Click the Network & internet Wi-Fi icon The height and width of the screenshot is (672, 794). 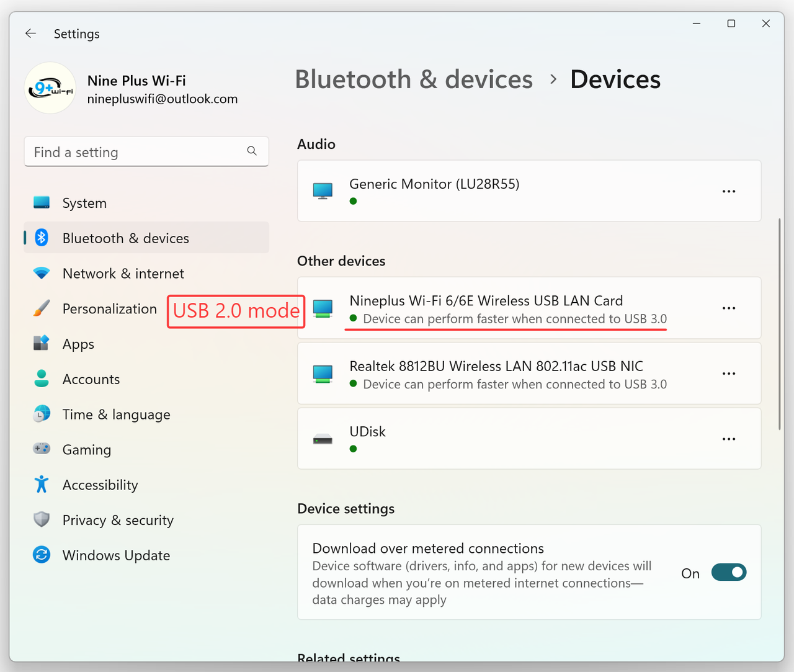click(42, 273)
